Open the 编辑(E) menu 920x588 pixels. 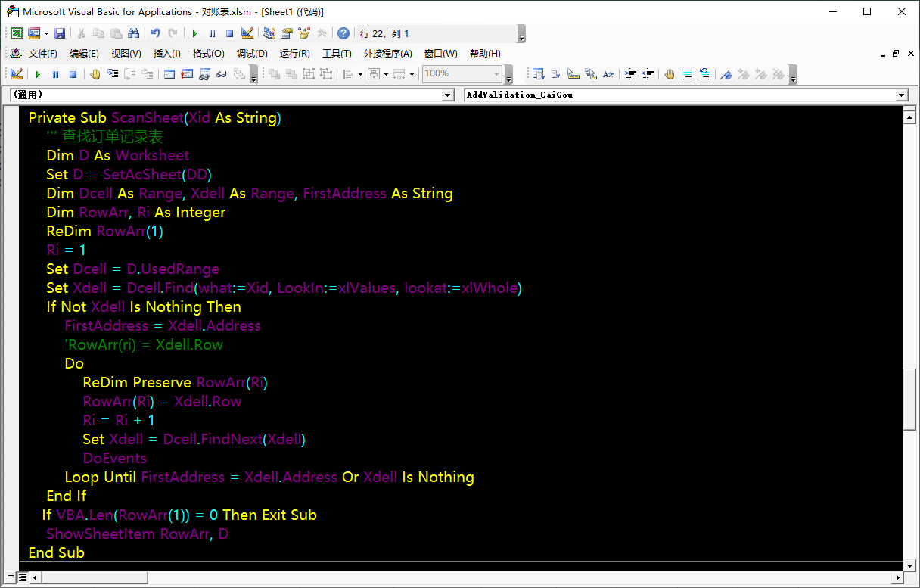pos(84,54)
